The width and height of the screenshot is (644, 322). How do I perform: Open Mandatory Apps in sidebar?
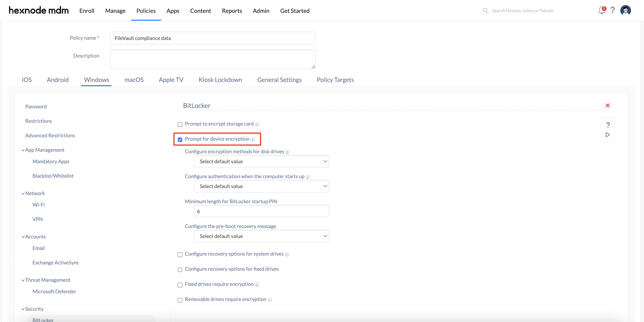point(51,161)
